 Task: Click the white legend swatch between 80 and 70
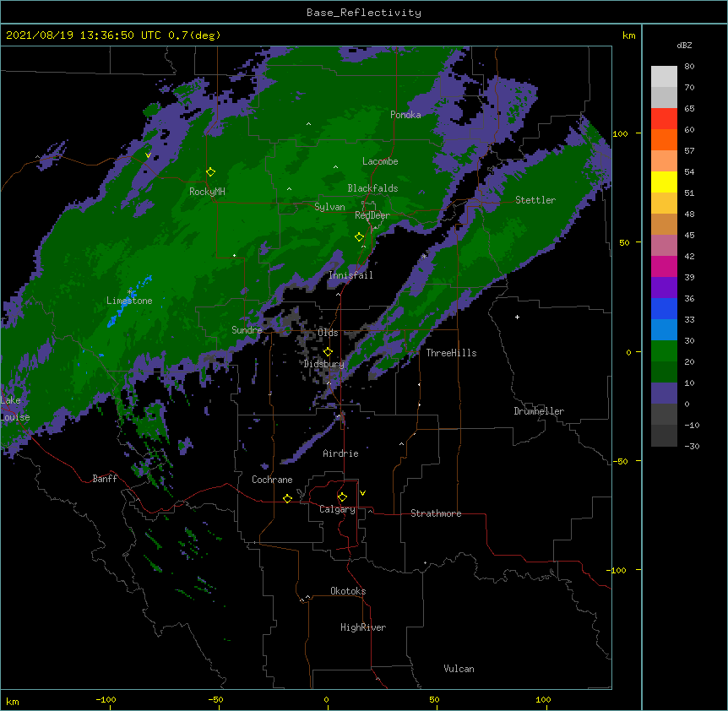pos(664,77)
